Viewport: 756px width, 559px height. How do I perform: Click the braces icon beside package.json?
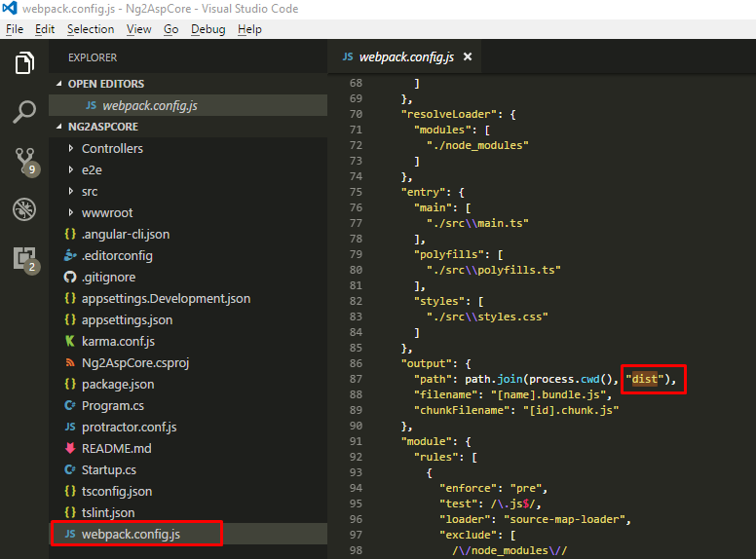coord(70,384)
